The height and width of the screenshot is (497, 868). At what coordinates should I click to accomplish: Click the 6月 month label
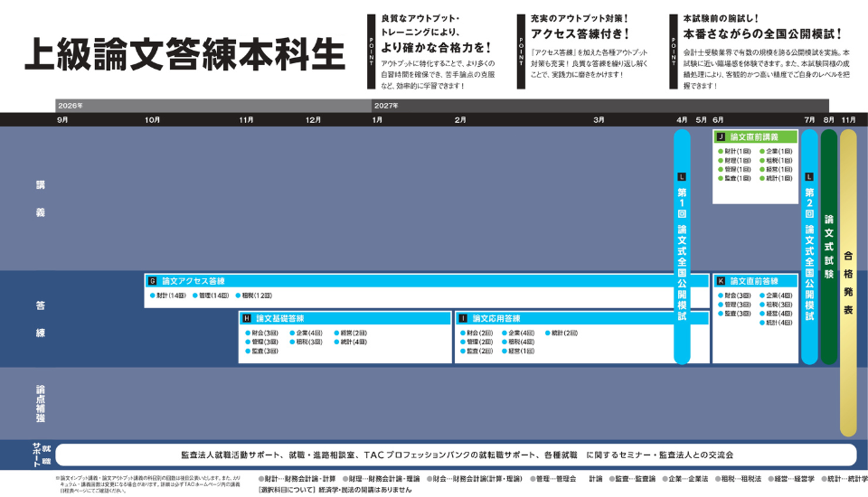pos(718,119)
